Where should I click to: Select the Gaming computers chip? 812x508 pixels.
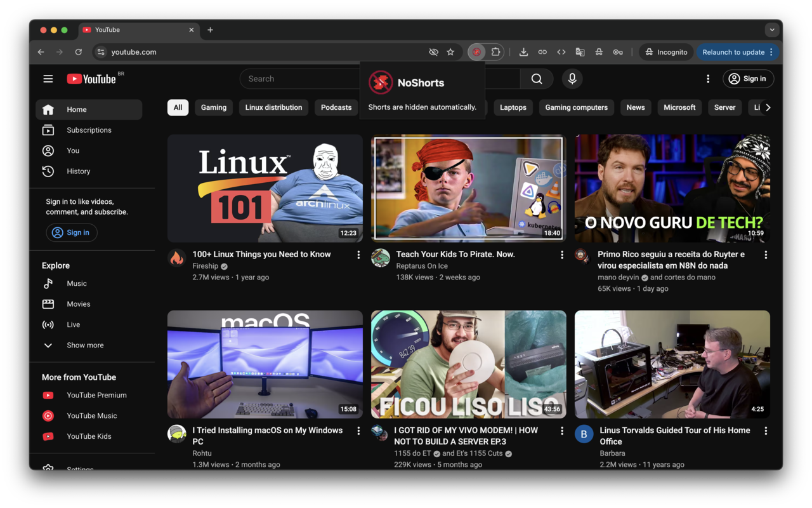577,107
